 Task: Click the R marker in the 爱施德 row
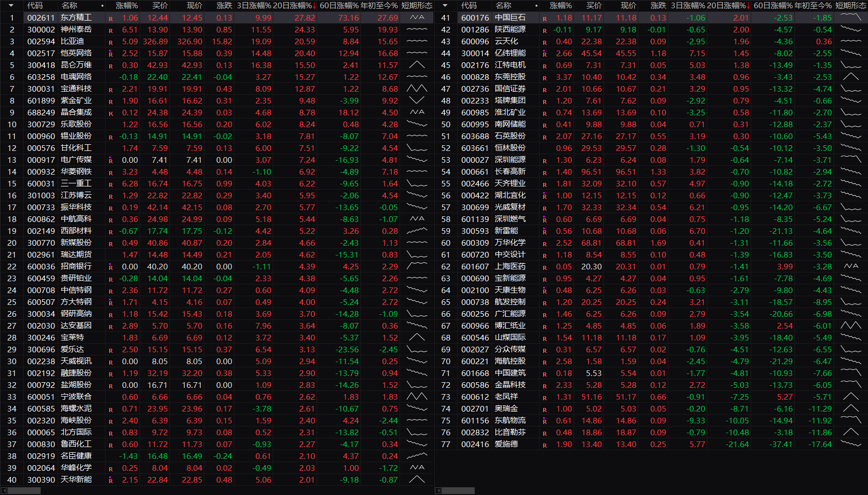[x=545, y=445]
